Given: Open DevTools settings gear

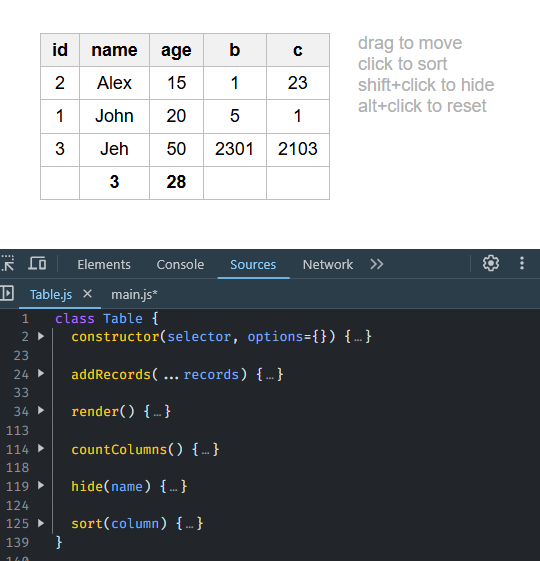Looking at the screenshot, I should (x=491, y=264).
